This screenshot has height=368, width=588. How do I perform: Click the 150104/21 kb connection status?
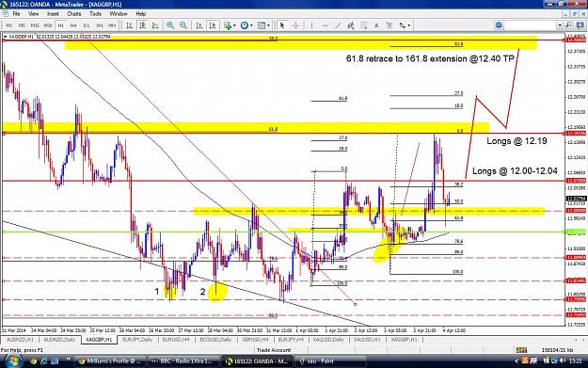pyautogui.click(x=559, y=349)
